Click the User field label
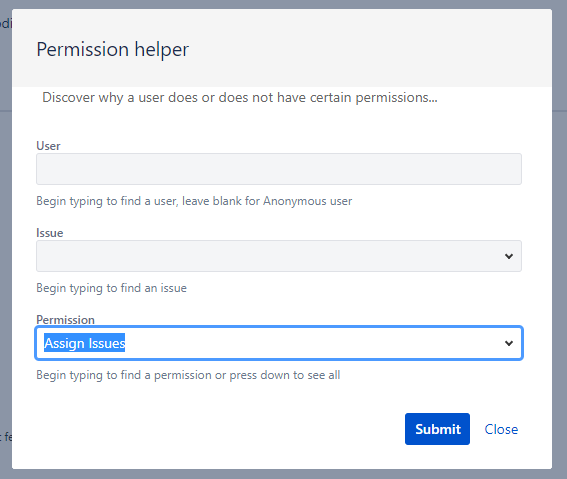 (48, 146)
